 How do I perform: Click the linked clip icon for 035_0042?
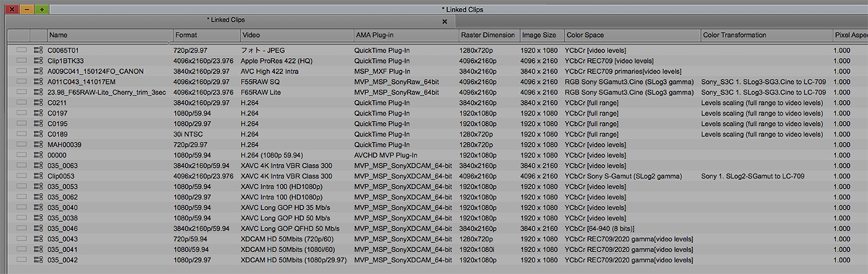click(x=38, y=260)
